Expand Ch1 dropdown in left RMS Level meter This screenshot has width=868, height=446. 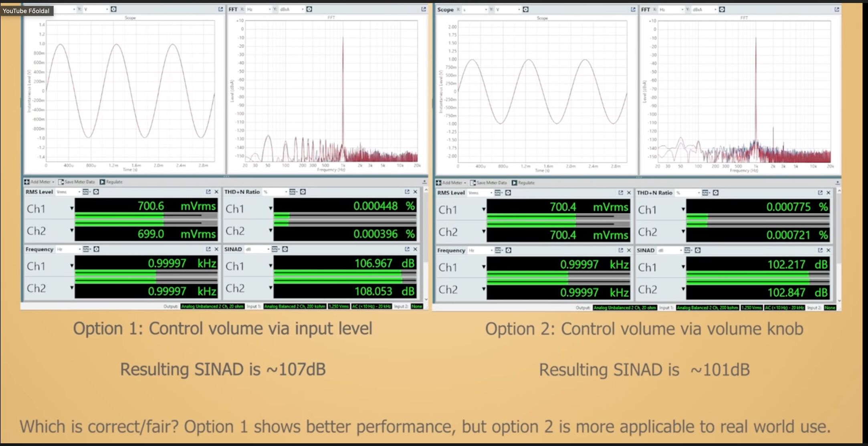pos(72,208)
